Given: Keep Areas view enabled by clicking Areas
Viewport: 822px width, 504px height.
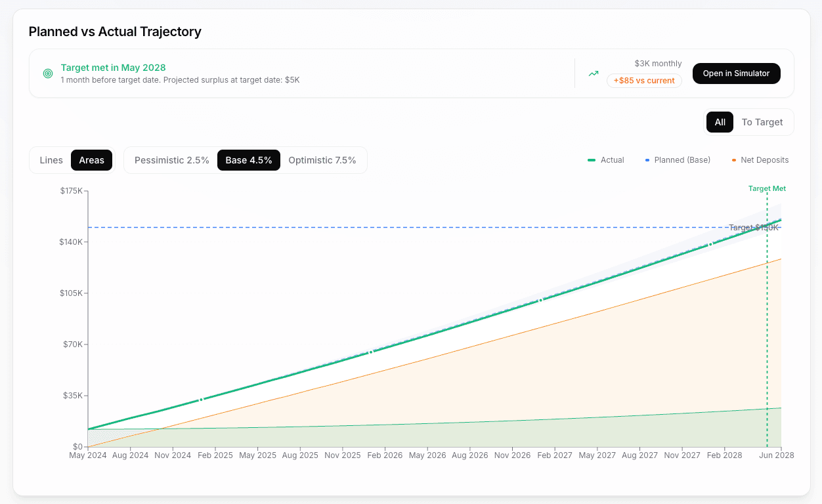Looking at the screenshot, I should (91, 159).
